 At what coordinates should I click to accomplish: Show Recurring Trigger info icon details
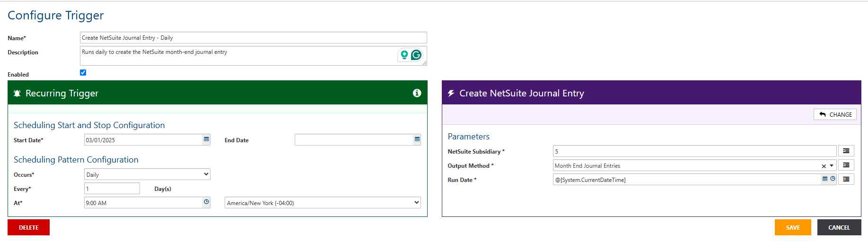pos(417,93)
